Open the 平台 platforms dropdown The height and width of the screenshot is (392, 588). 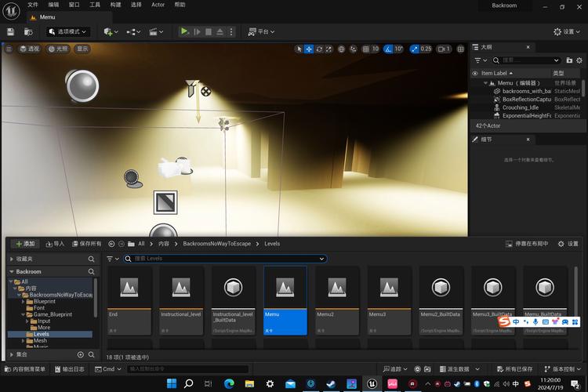pos(261,32)
